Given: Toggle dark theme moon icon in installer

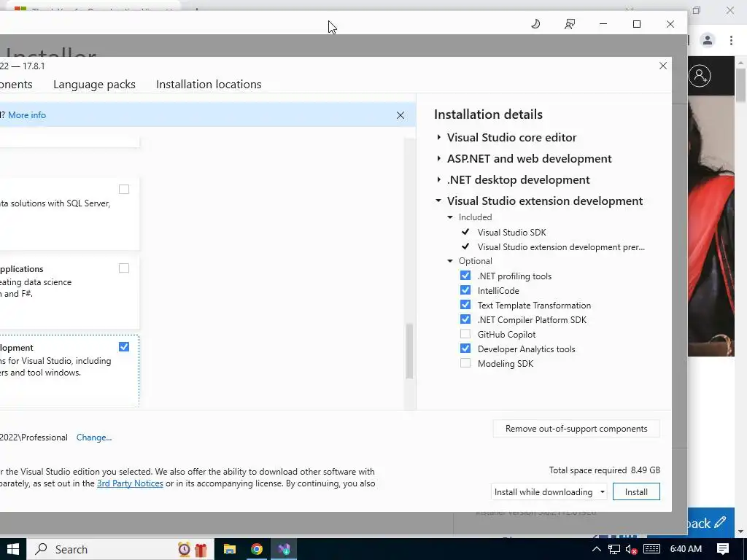Looking at the screenshot, I should click(535, 24).
